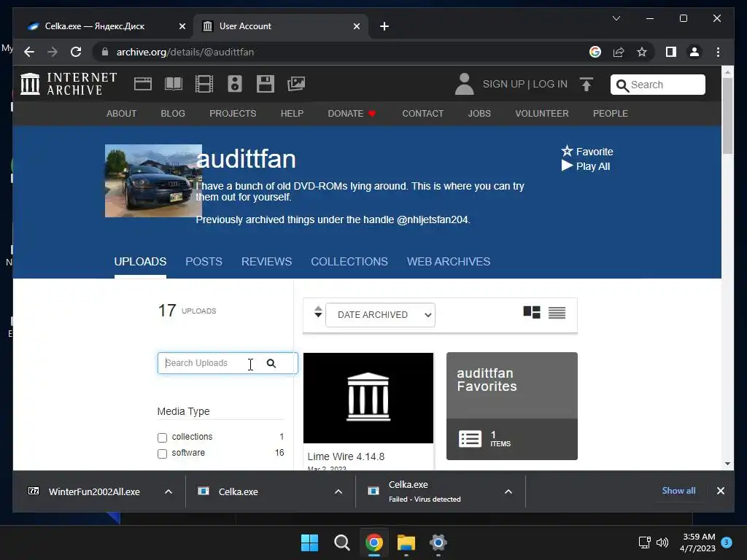Close the downloads bar
This screenshot has width=747, height=560.
click(720, 491)
